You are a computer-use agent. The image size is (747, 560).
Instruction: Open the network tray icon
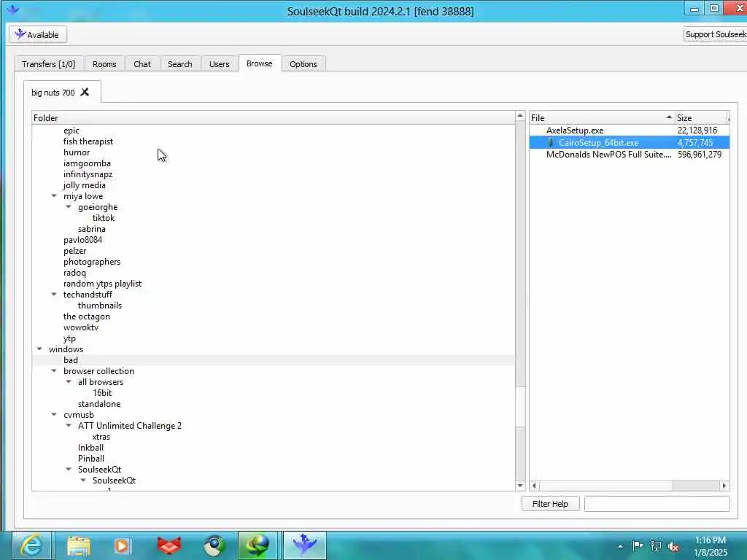point(656,545)
